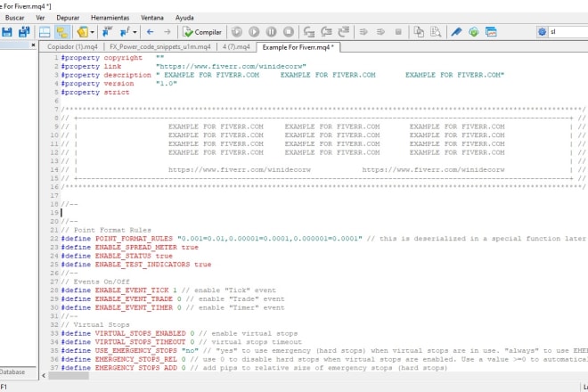The height and width of the screenshot is (392, 588).
Task: Open dropdown arrow next to new-file icon
Action: (93, 32)
